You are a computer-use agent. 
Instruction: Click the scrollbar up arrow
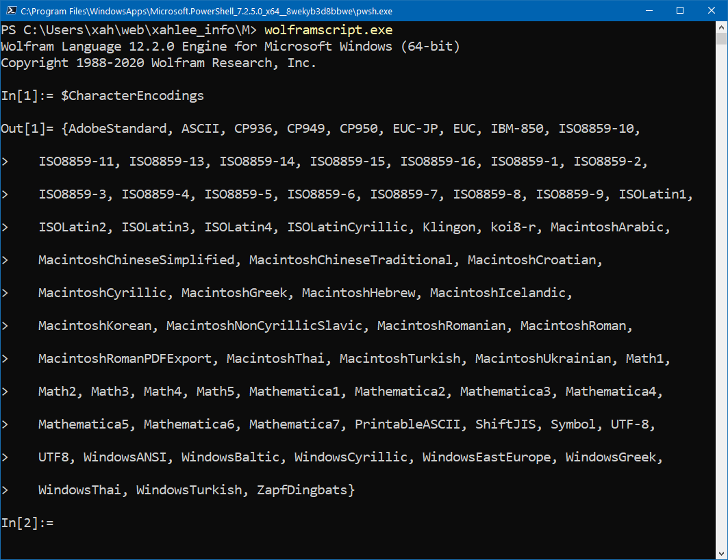coord(721,28)
